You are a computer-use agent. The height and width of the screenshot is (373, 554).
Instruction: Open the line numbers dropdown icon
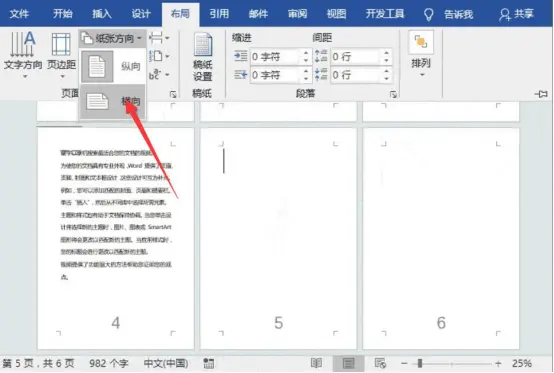click(159, 56)
